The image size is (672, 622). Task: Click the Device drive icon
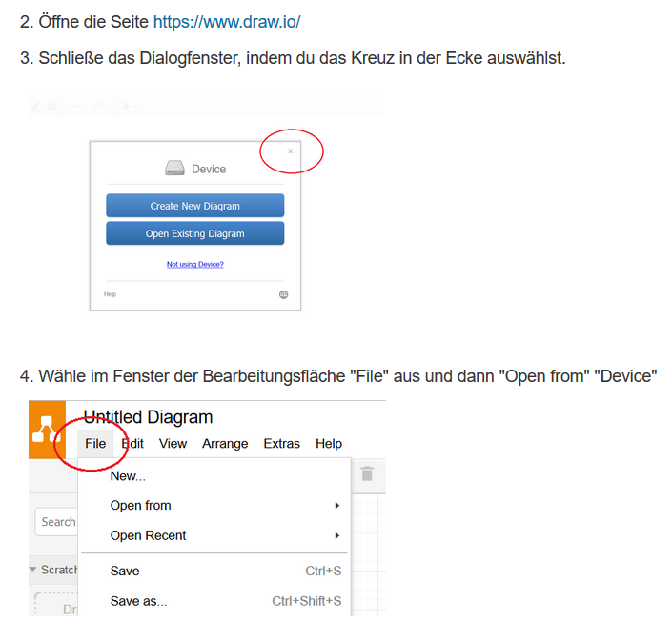174,169
